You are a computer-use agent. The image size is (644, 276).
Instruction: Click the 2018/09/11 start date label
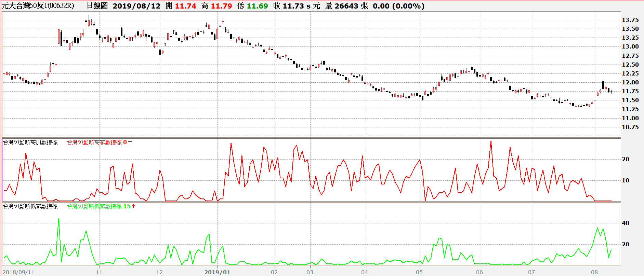point(18,272)
